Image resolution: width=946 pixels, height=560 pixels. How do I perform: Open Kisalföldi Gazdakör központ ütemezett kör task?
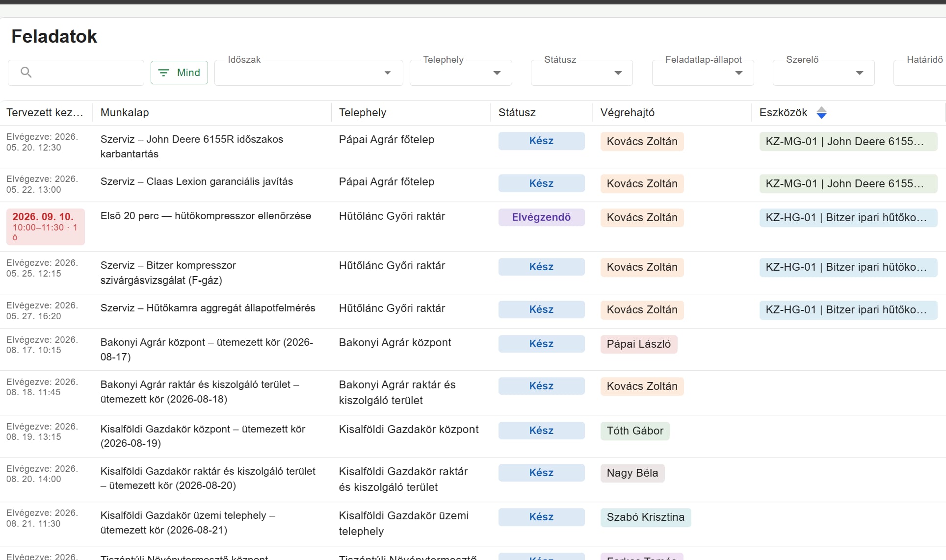(x=203, y=436)
